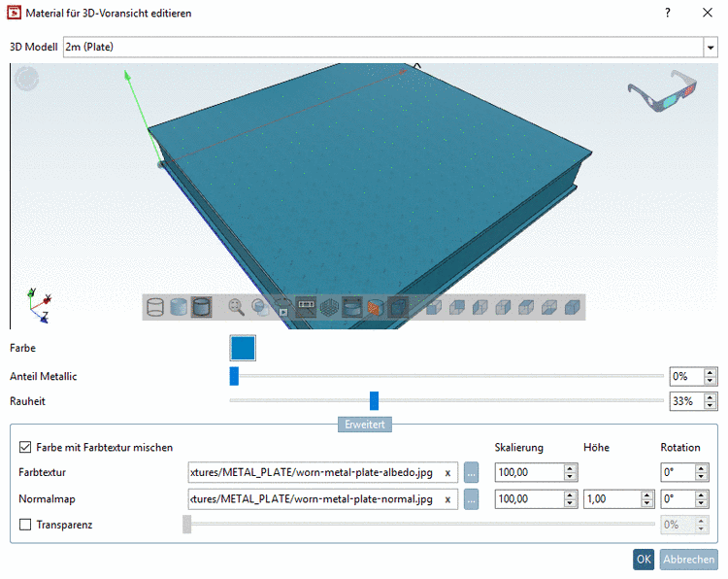The height and width of the screenshot is (579, 728).
Task: Select the last isometric view cube
Action: (x=573, y=307)
